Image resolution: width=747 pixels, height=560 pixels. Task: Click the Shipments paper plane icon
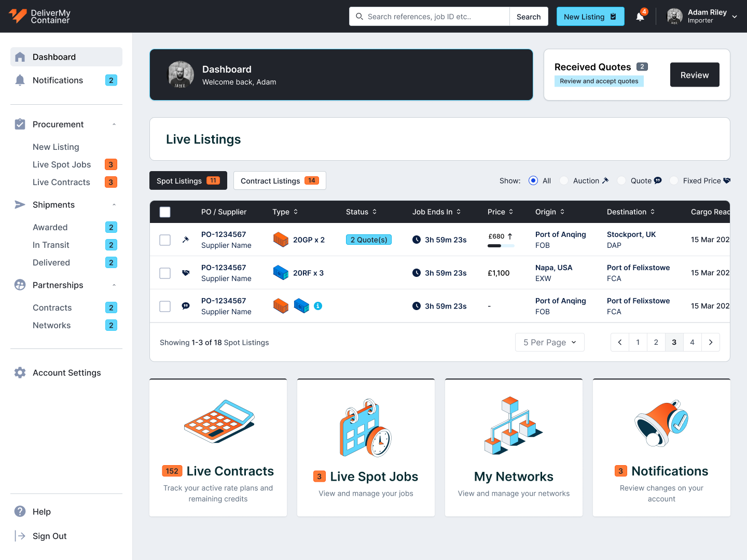(20, 204)
